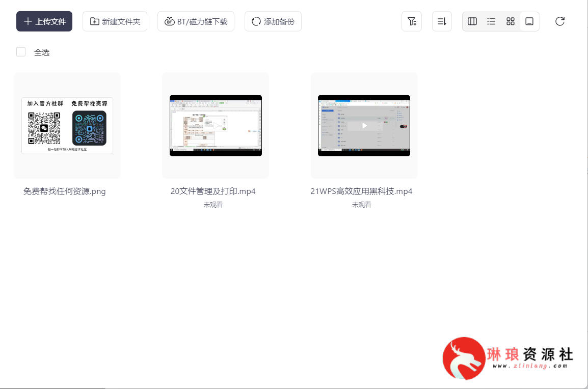Click the 全选 label text

[x=42, y=52]
